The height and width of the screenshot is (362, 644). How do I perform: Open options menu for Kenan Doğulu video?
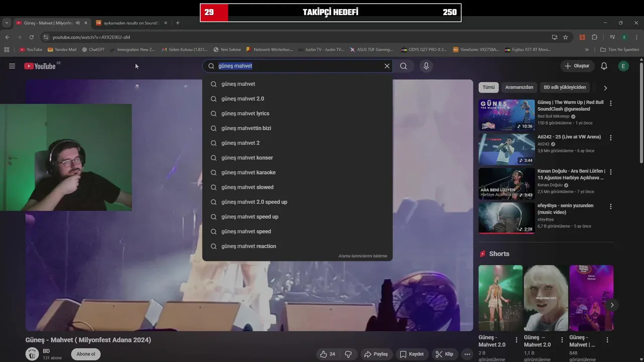(611, 172)
